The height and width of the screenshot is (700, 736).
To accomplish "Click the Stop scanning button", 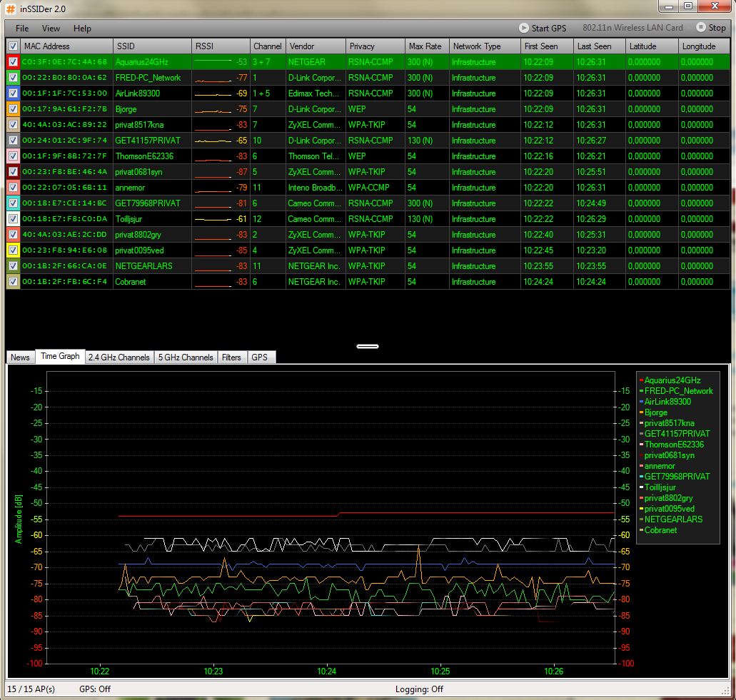I will (711, 28).
